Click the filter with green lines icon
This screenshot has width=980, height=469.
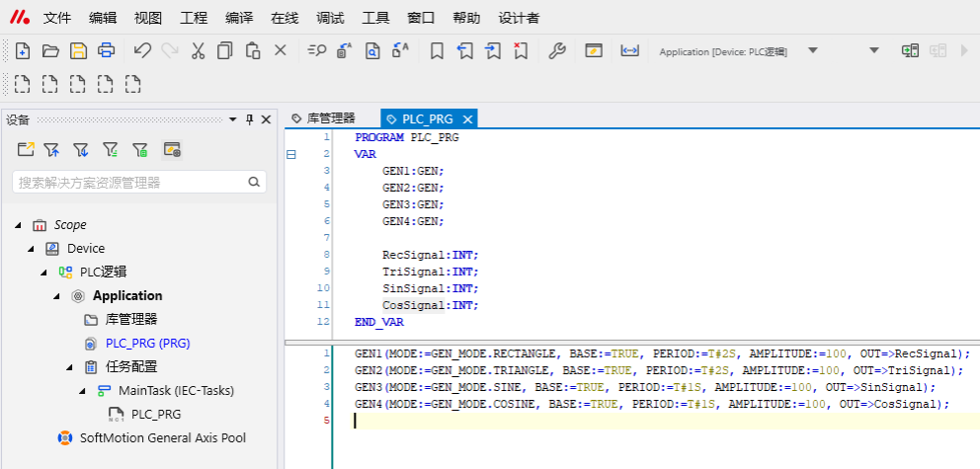tap(110, 149)
